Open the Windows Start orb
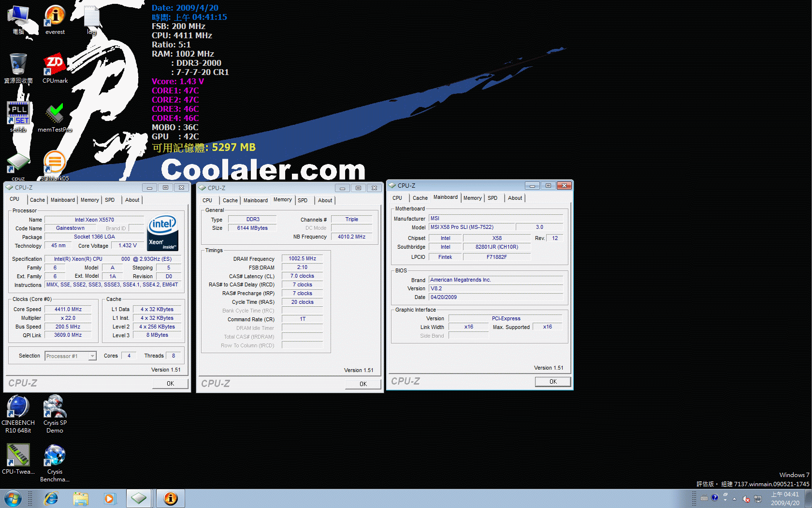Viewport: 812px width, 508px height. (13, 498)
